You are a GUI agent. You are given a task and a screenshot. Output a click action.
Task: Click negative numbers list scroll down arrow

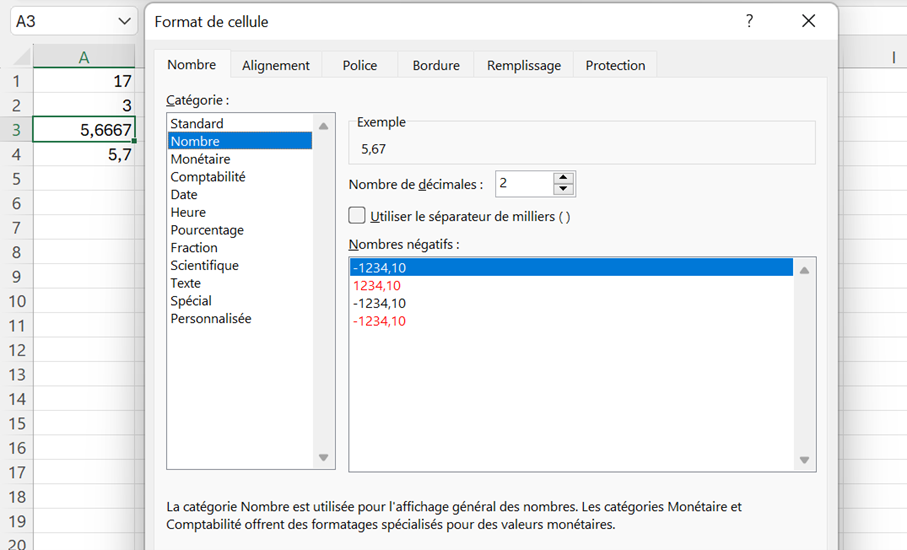[x=804, y=460]
